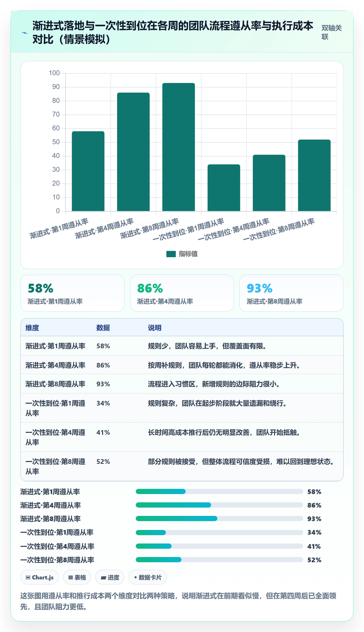Click the 表格 tag chip

[77, 577]
